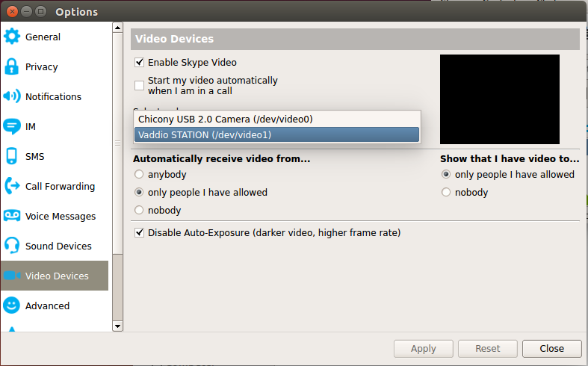Screen dimensions: 588x366
Task: Go to Notifications settings label
Action: (x=53, y=97)
